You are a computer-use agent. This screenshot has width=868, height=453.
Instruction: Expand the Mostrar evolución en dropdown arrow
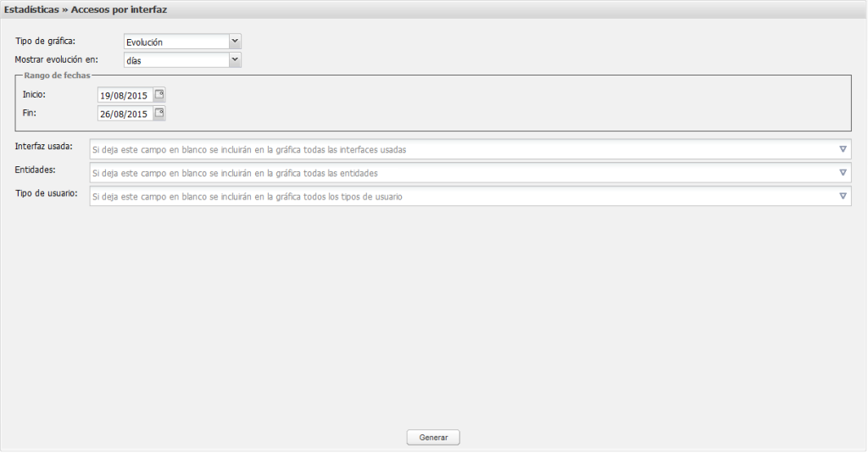coord(235,59)
